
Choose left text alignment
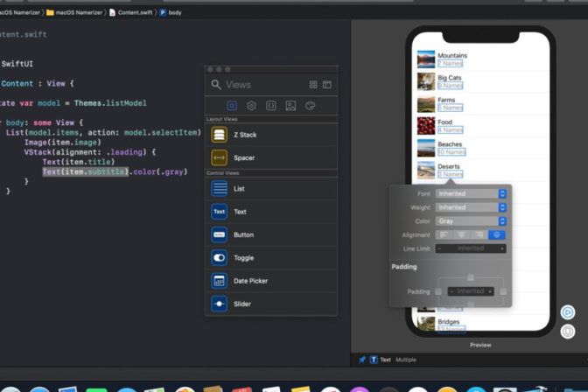pyautogui.click(x=444, y=234)
